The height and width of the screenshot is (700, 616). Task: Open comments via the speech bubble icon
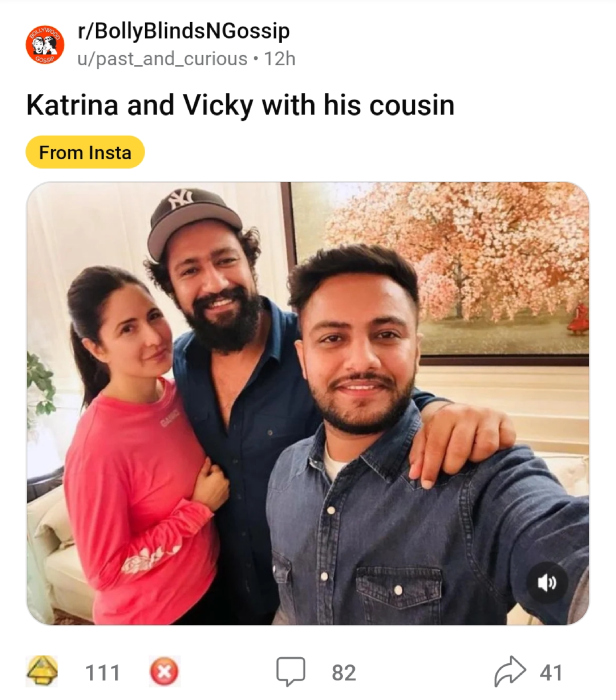pos(290,672)
